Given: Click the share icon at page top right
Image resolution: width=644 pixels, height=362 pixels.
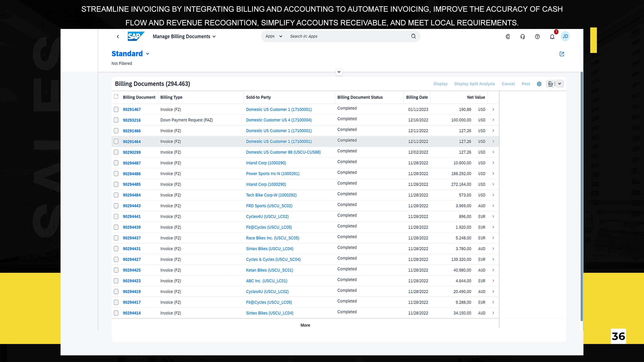Looking at the screenshot, I should point(562,54).
